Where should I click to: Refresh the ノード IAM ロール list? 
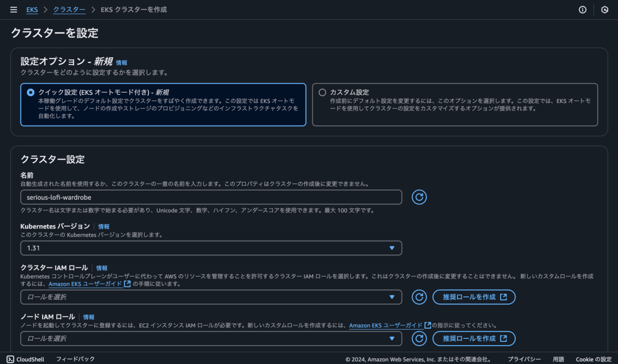(x=419, y=338)
